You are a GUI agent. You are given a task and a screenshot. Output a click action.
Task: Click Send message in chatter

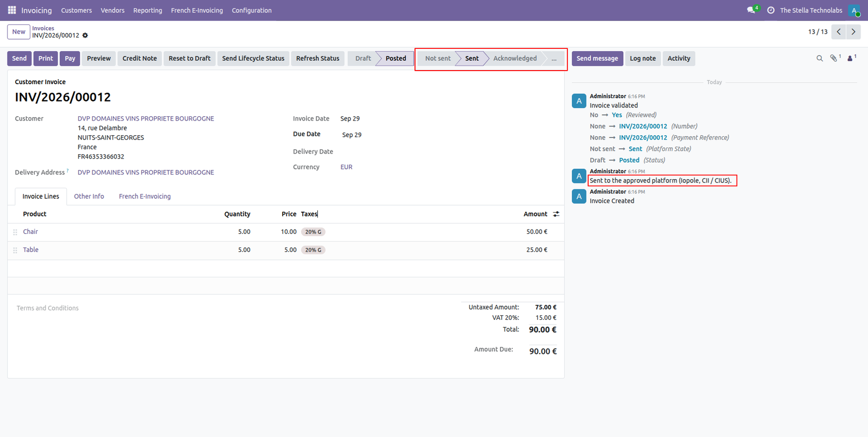[597, 59]
